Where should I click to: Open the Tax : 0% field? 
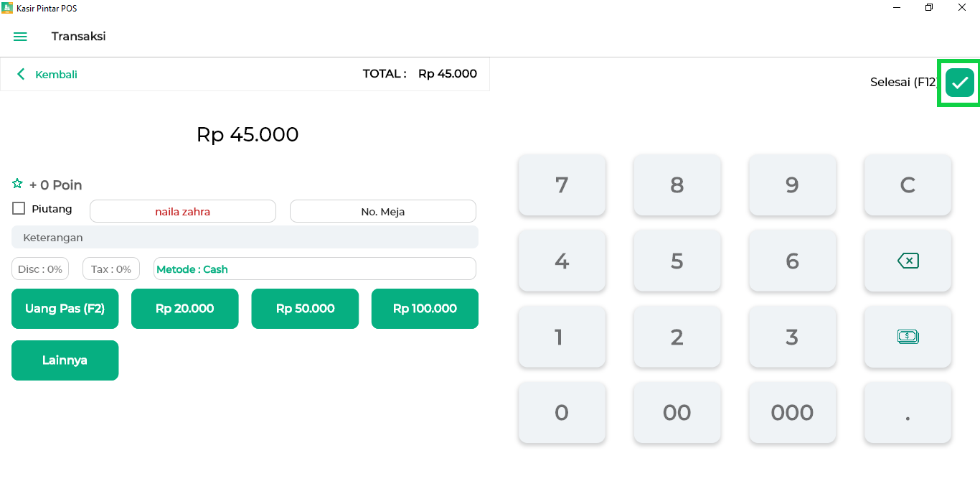pos(111,269)
